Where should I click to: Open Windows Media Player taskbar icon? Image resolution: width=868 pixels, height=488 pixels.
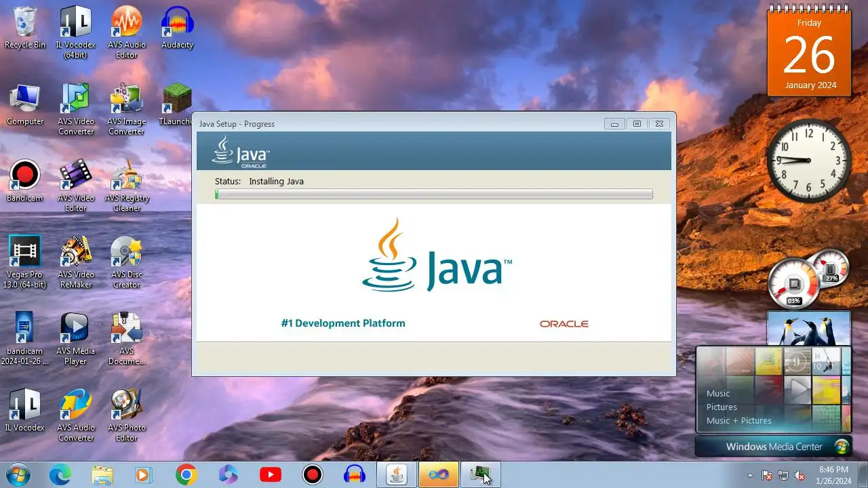coord(144,474)
